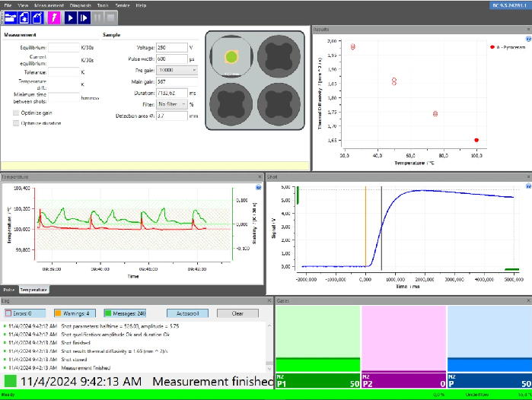The image size is (532, 400).
Task: Click help icon in Results panel
Action: pyautogui.click(x=528, y=39)
